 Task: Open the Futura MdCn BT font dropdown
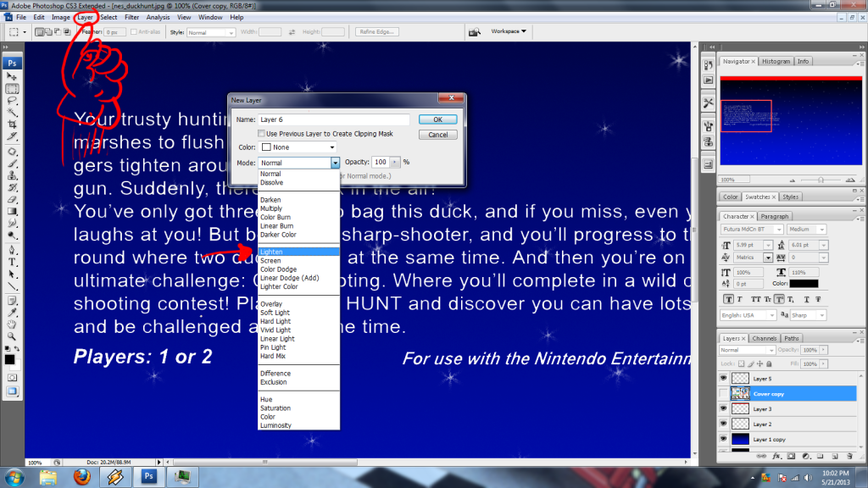click(x=752, y=229)
